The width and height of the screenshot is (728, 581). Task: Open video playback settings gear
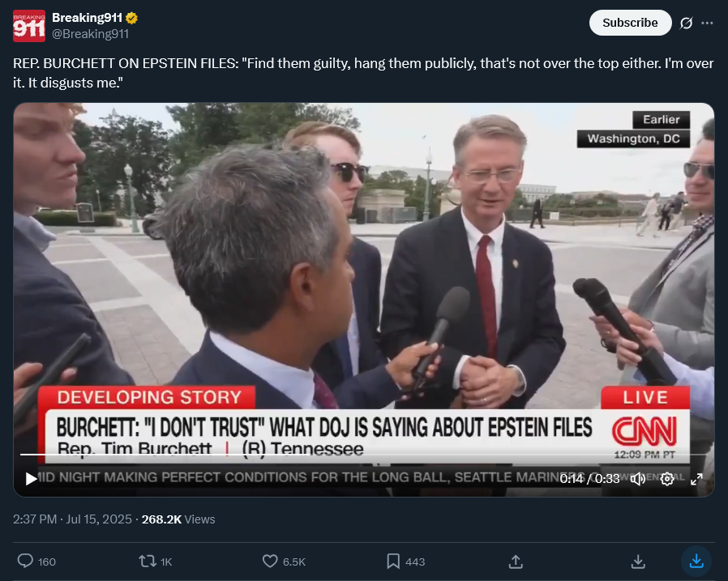pyautogui.click(x=667, y=478)
